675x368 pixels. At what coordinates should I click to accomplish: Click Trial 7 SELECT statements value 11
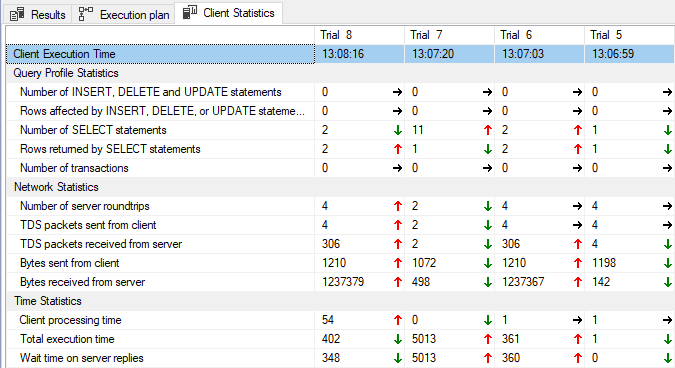[x=417, y=130]
